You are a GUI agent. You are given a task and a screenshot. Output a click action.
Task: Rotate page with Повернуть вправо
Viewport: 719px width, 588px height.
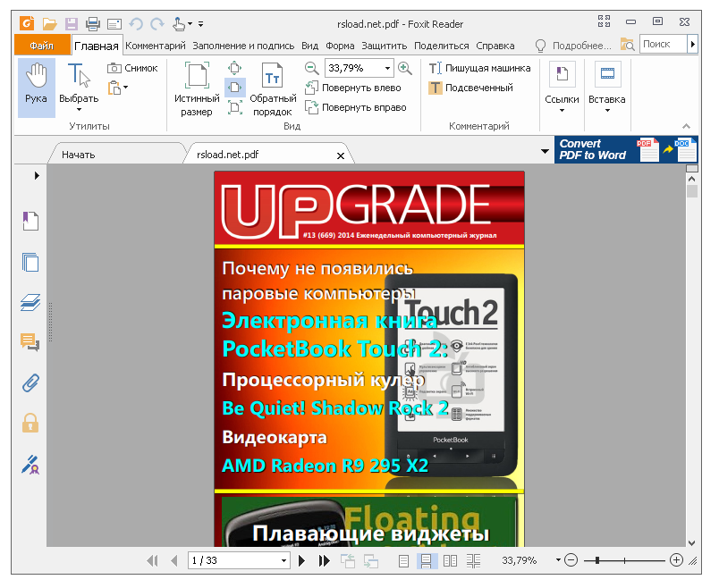pyautogui.click(x=355, y=107)
